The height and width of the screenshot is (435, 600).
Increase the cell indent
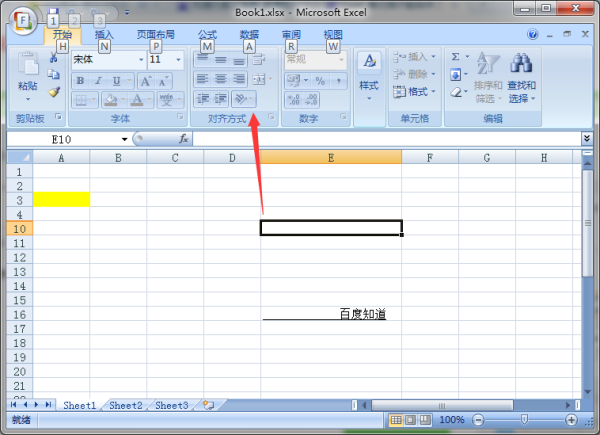[x=220, y=99]
